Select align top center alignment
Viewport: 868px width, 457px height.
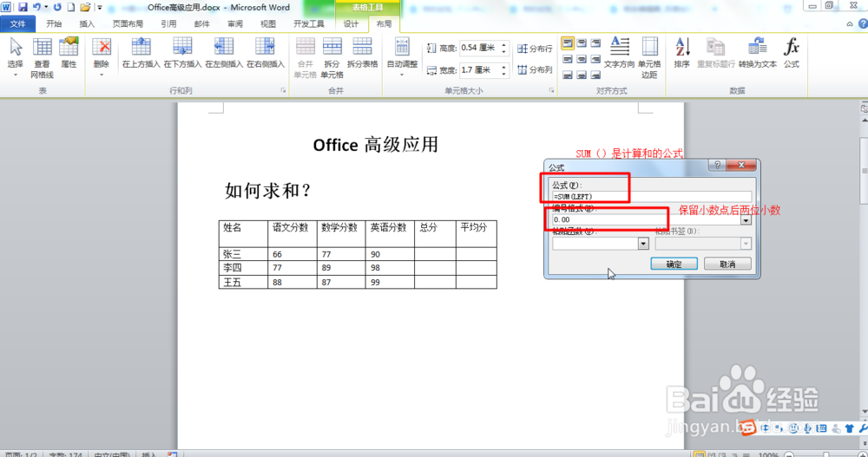pos(582,42)
